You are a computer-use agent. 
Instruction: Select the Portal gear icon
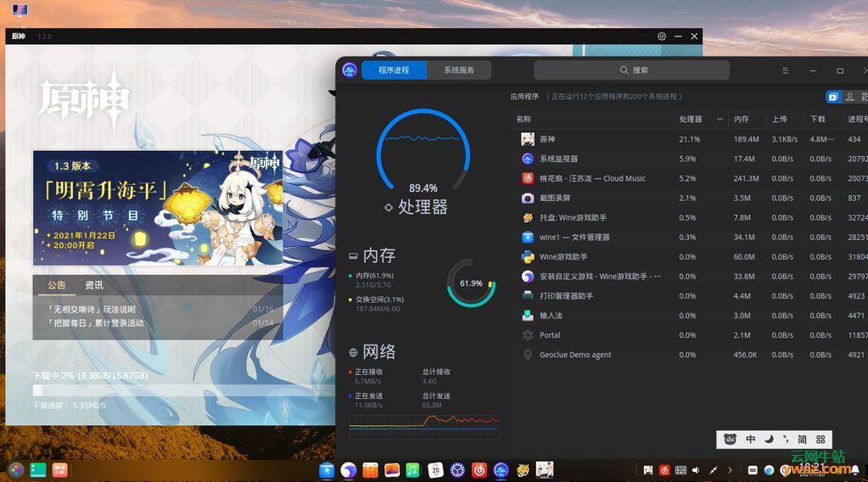click(528, 335)
